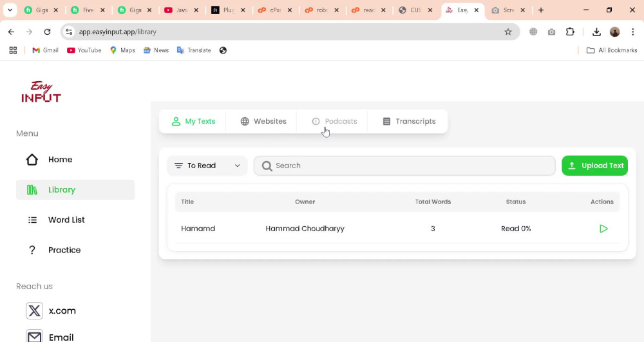Open the Gmail bookmark
Viewport: 644px width, 342px height.
[x=45, y=50]
